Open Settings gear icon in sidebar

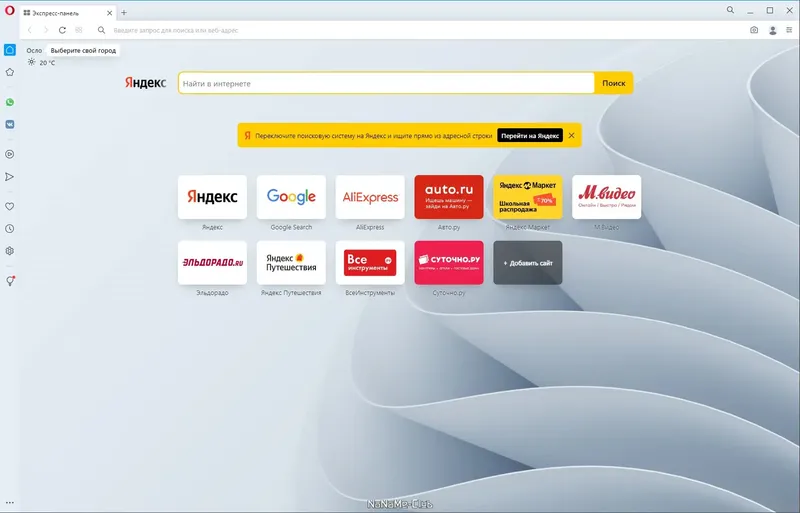(x=10, y=251)
